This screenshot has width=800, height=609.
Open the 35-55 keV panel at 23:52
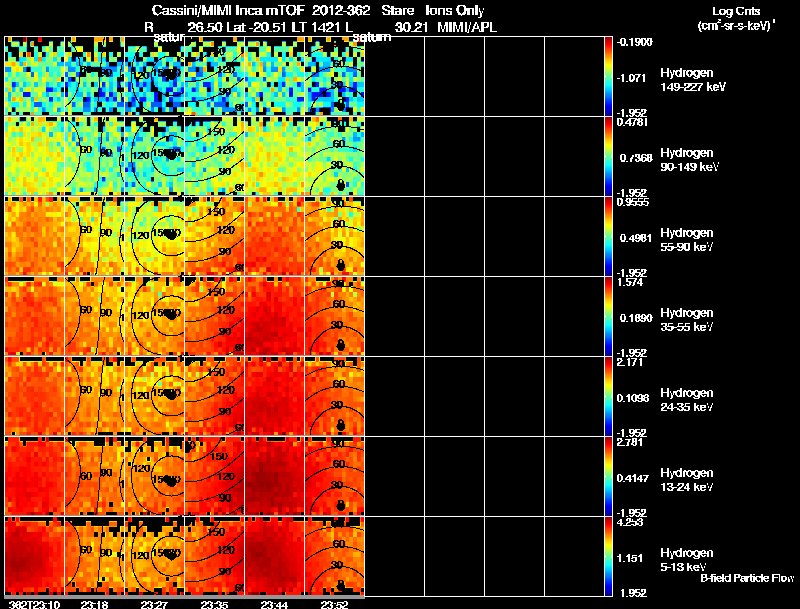(x=335, y=316)
